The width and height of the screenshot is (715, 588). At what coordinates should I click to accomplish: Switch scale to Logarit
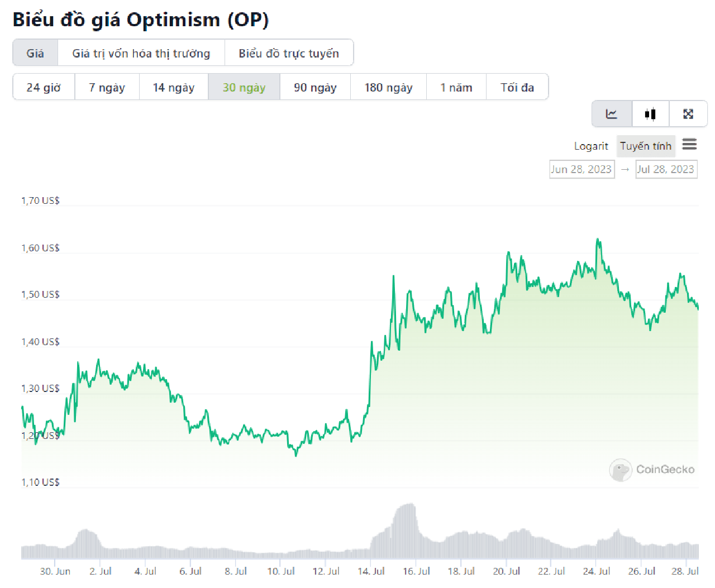[591, 146]
